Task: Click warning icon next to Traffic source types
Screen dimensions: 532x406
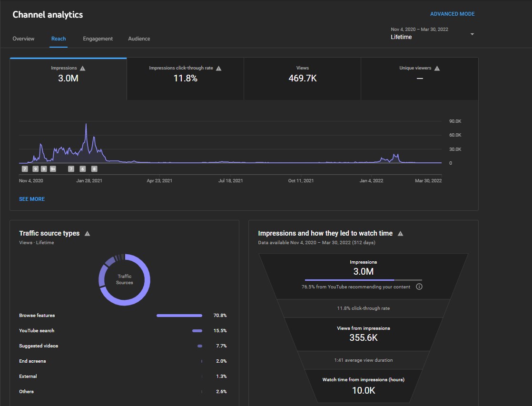Action: pos(87,234)
